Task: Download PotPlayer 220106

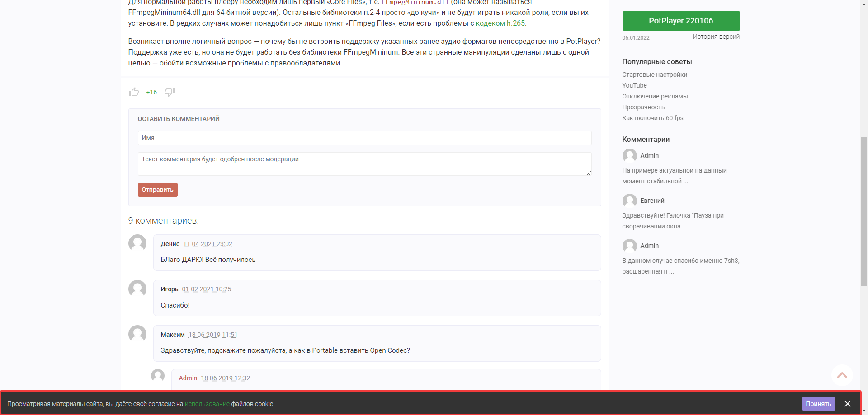Action: coord(681,21)
